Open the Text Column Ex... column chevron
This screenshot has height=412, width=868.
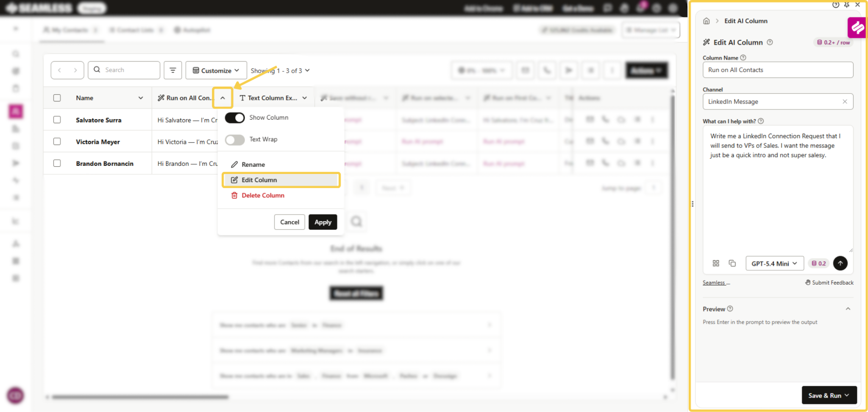coord(305,98)
